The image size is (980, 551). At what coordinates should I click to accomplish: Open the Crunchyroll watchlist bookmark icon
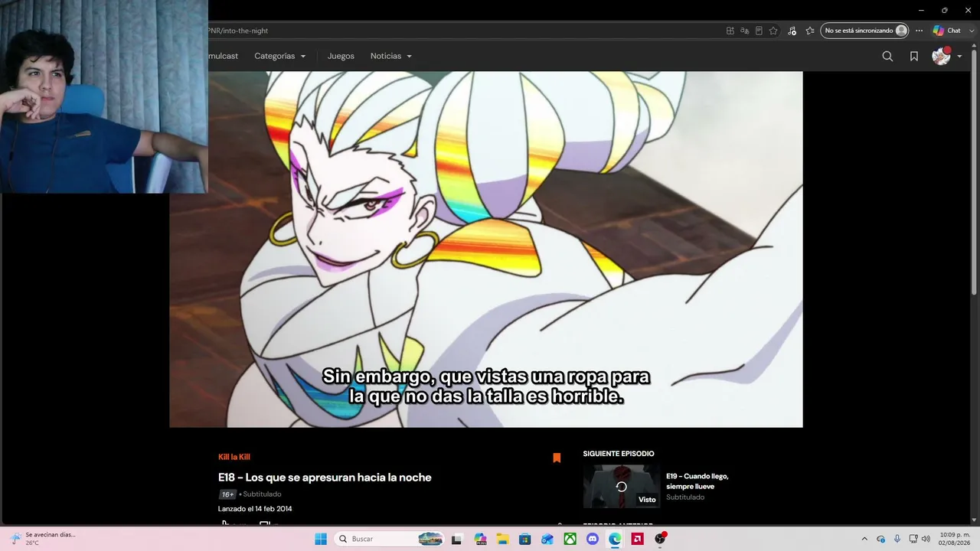point(914,56)
